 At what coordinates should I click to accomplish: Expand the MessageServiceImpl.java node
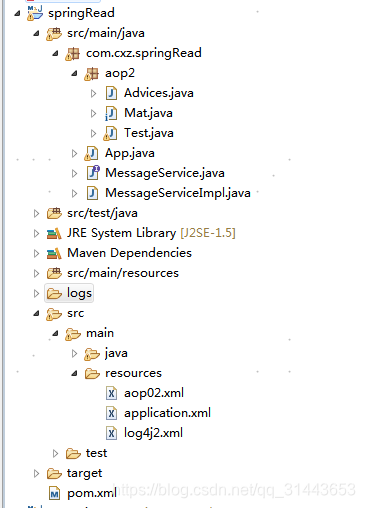tap(74, 193)
